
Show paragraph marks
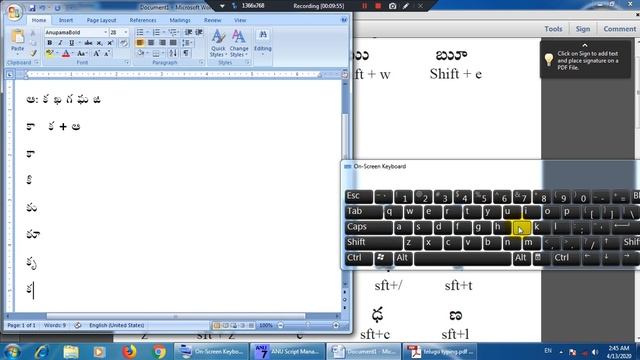(x=186, y=53)
